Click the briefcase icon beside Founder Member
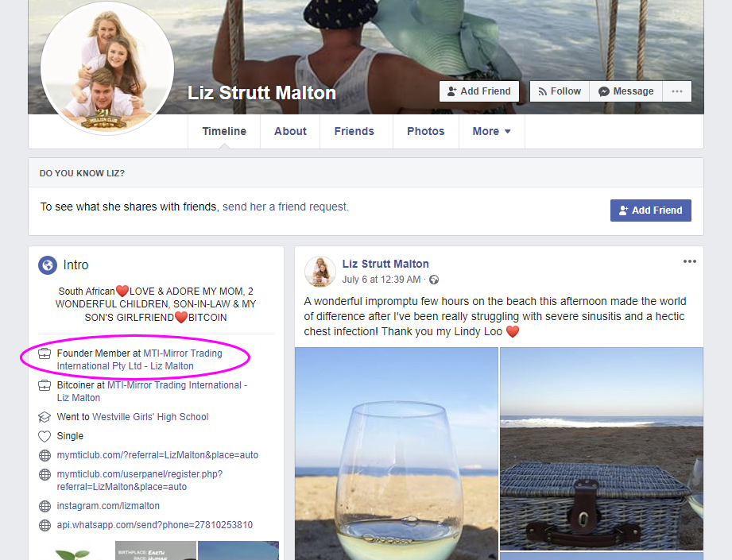Viewport: 732px width, 560px height. tap(45, 353)
